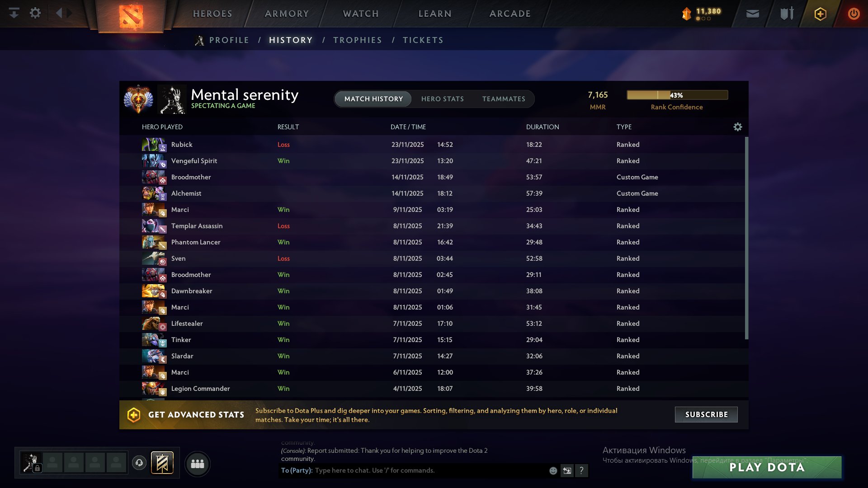
Task: Open the ARCADE menu in the top bar
Action: [x=509, y=13]
